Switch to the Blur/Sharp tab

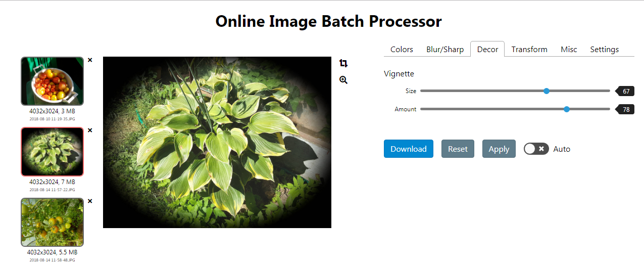(x=445, y=49)
